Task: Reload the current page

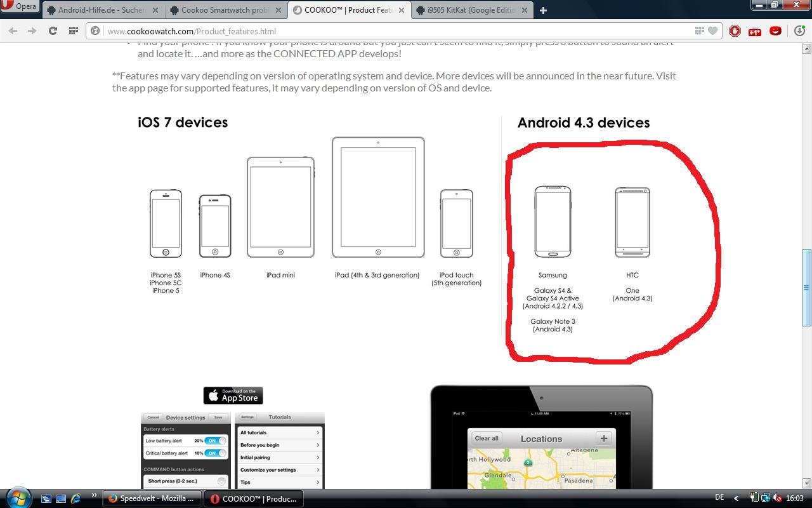Action: 53,30
